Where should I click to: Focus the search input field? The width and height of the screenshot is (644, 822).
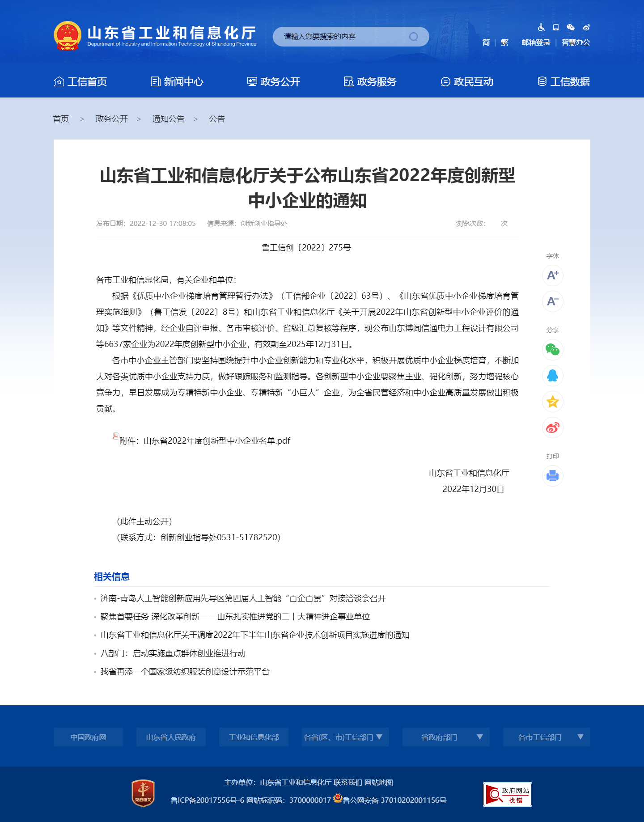(340, 37)
